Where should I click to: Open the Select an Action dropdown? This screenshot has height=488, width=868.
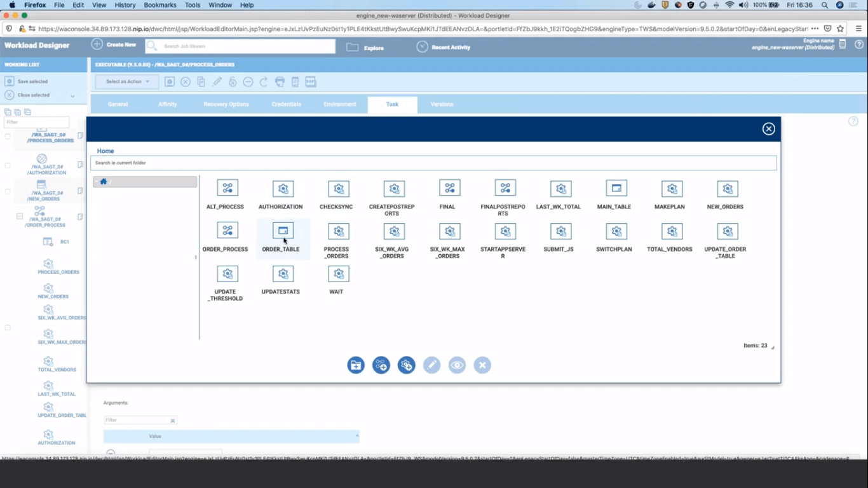tap(127, 81)
